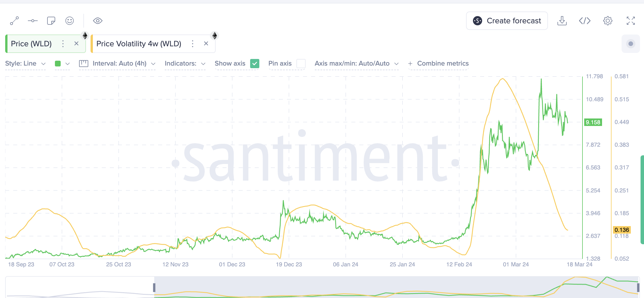Open Interval: Auto (4h) dropdown
The image size is (644, 298).
pyautogui.click(x=117, y=64)
